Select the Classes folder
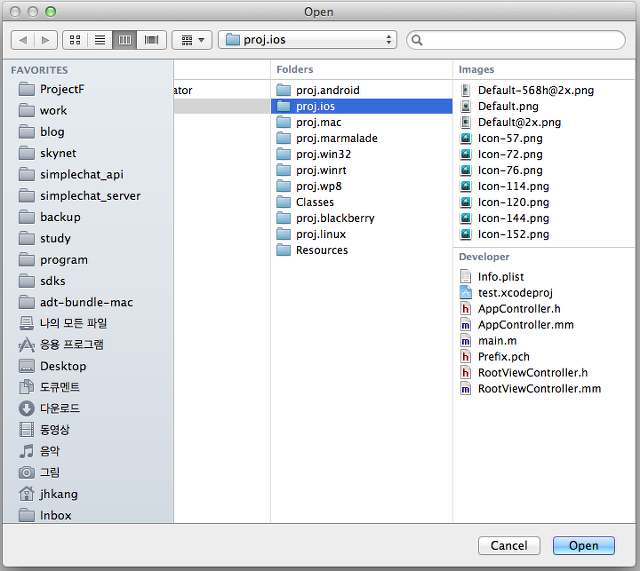640x571 pixels. [362, 202]
